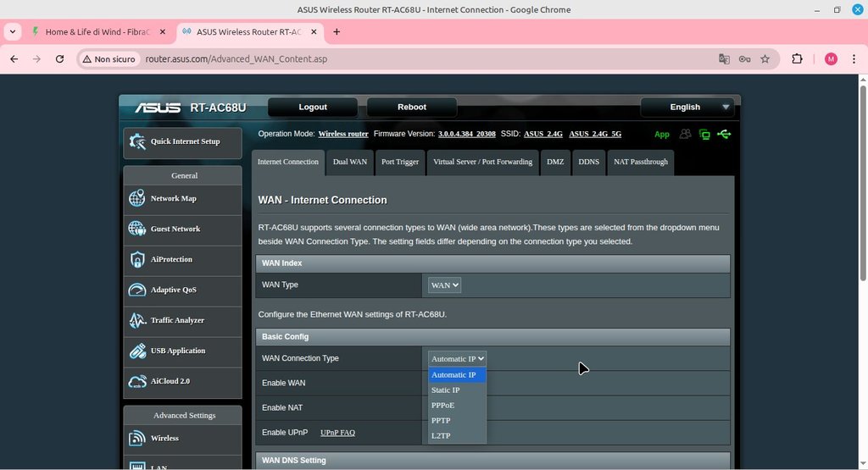Viewport: 868px width, 470px height.
Task: Click the green USB status icon
Action: [723, 134]
